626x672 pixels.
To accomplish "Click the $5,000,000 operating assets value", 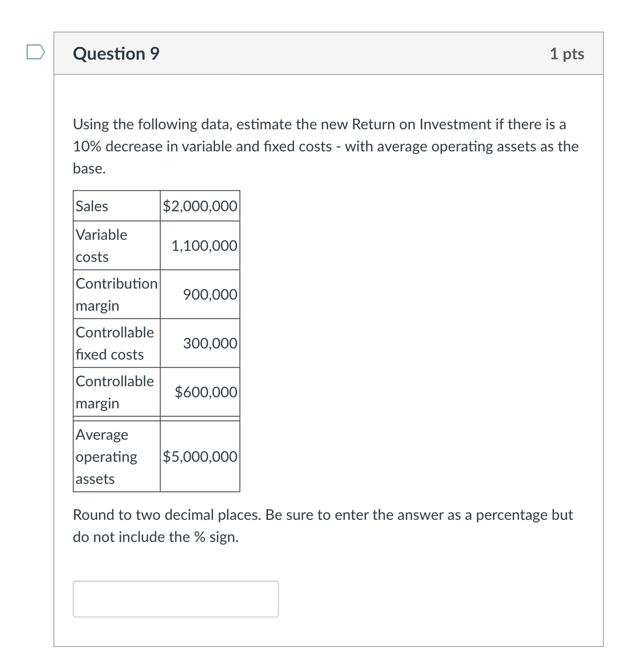I will point(200,457).
